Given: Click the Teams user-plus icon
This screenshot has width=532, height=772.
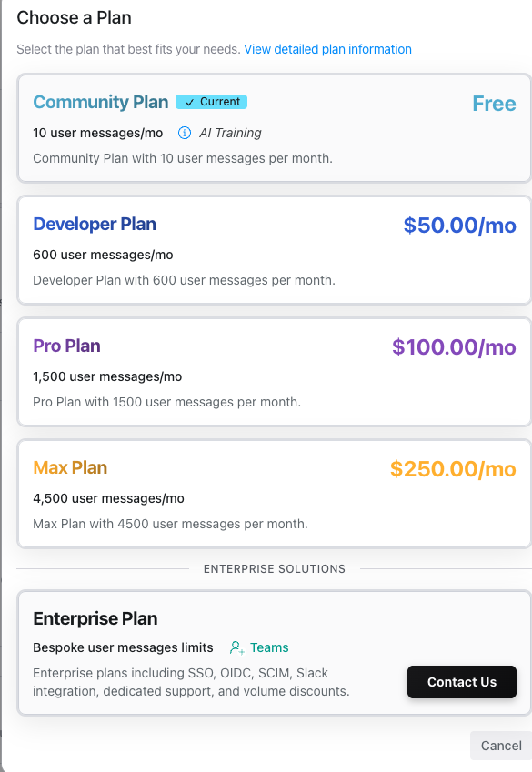Looking at the screenshot, I should tap(237, 647).
